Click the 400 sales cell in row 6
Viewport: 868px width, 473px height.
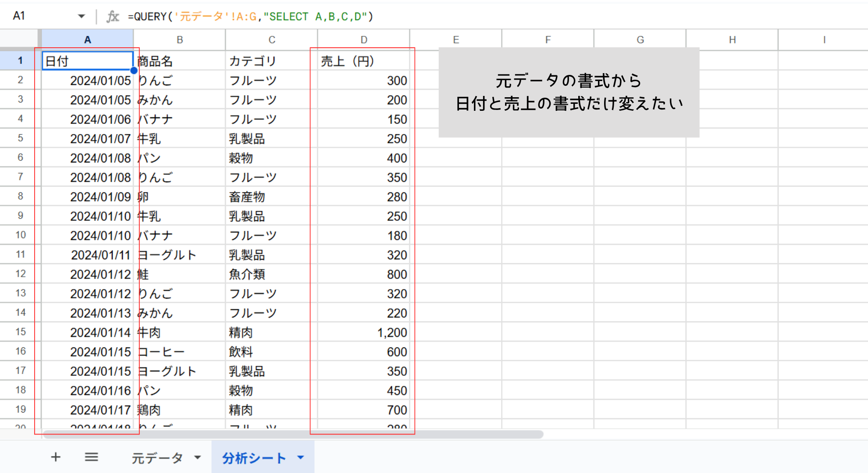364,158
